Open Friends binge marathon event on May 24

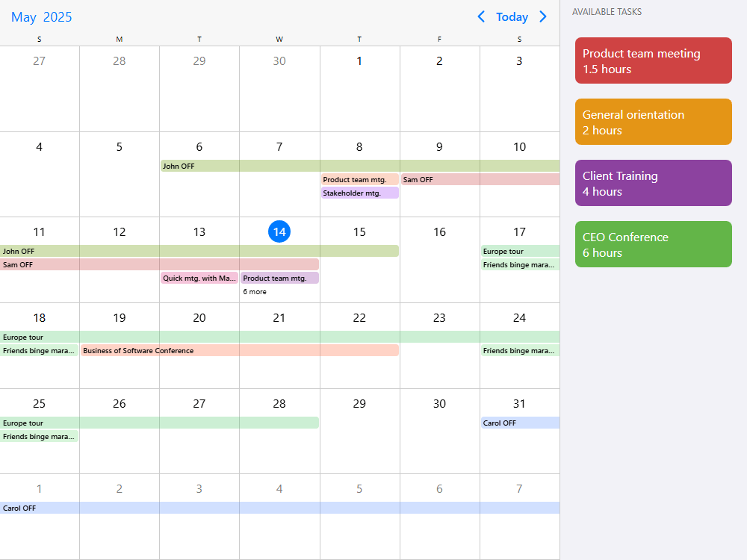tap(520, 350)
